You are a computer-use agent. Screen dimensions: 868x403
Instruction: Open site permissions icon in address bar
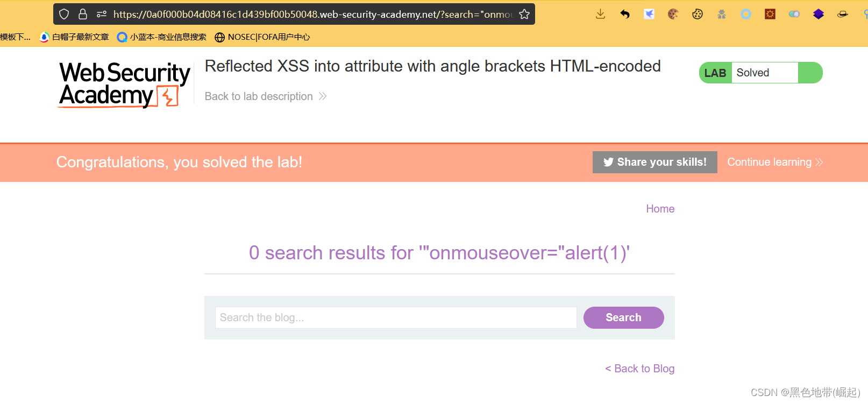click(x=101, y=14)
